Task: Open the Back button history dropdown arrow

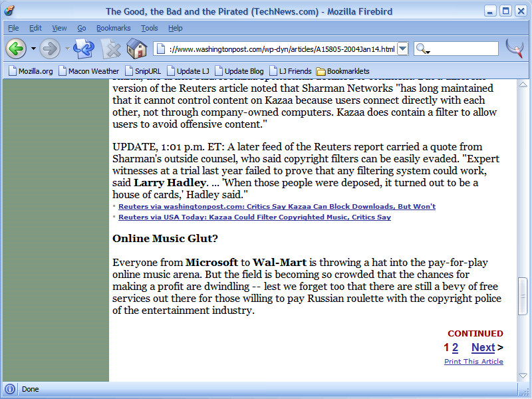Action: pyautogui.click(x=33, y=49)
